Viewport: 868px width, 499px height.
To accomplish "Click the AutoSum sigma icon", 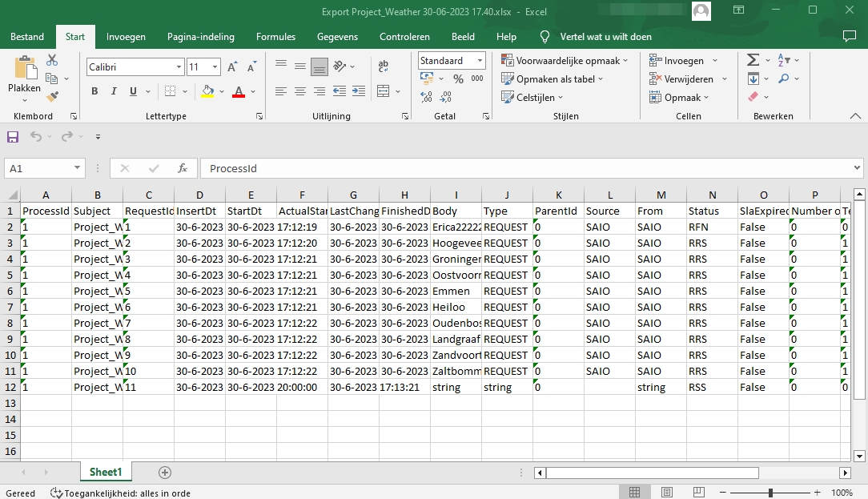I will (753, 60).
